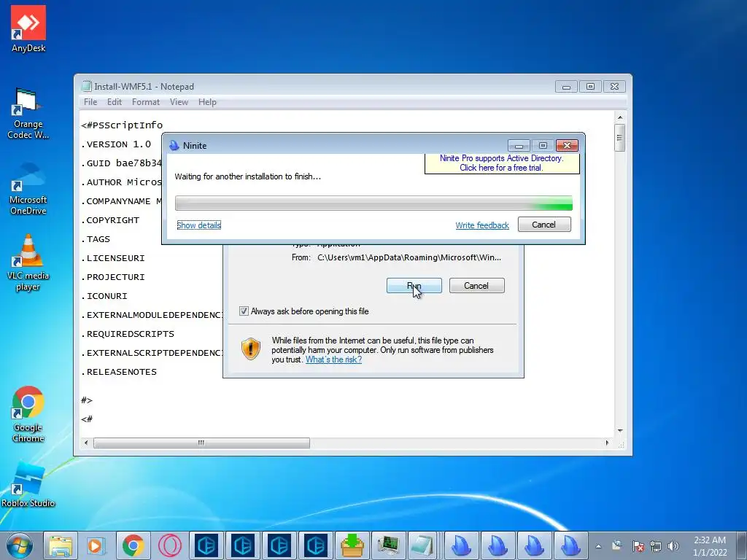Screen dimensions: 747x560
Task: Open the Notepad File menu
Action: pos(90,102)
